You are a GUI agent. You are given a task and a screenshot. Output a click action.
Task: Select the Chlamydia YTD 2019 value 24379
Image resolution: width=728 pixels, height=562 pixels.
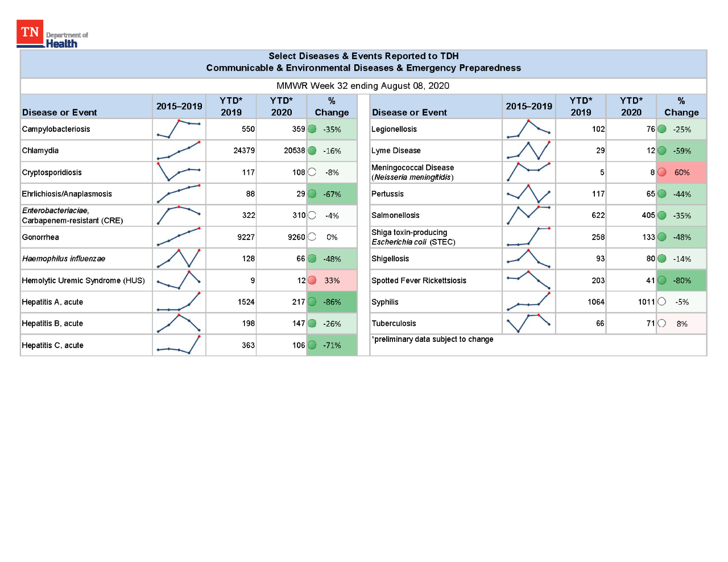point(244,151)
